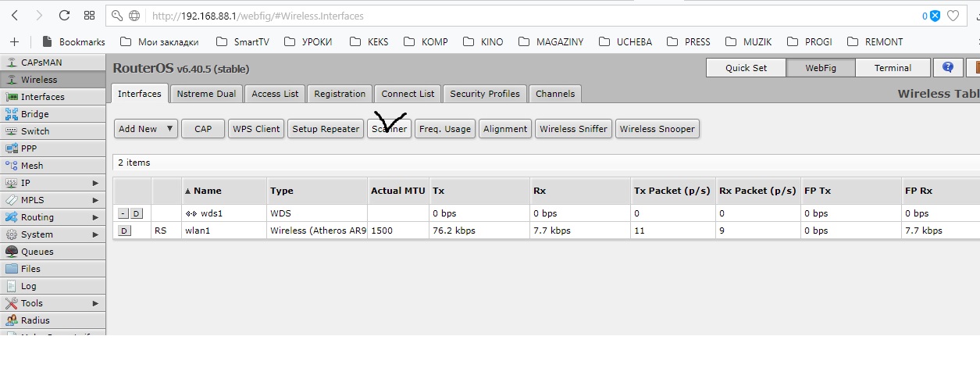
Task: Open Interfaces in the sidebar menu
Action: tap(52, 97)
